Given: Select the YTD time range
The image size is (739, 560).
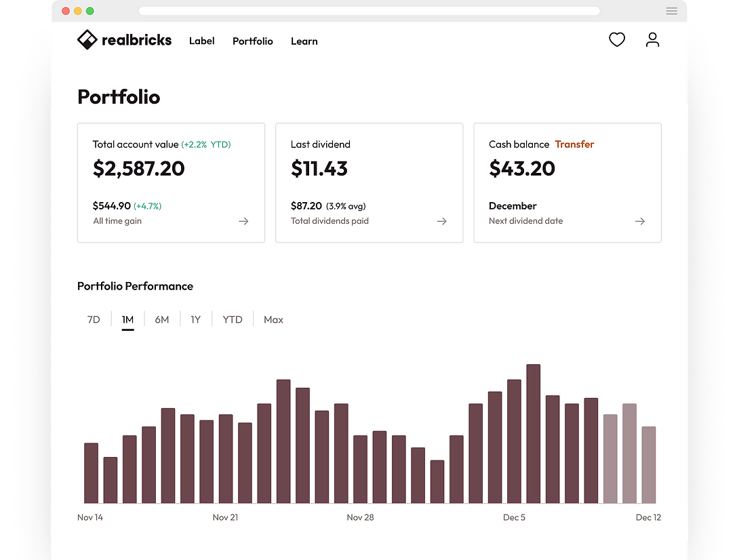Looking at the screenshot, I should (x=232, y=319).
